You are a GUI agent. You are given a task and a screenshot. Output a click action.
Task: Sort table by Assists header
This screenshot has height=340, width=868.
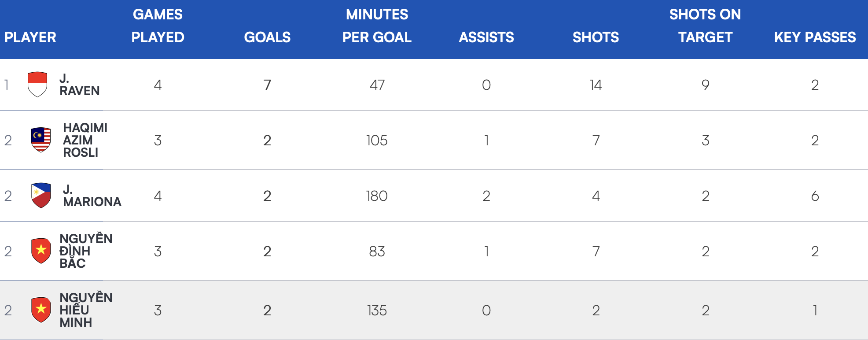(486, 37)
